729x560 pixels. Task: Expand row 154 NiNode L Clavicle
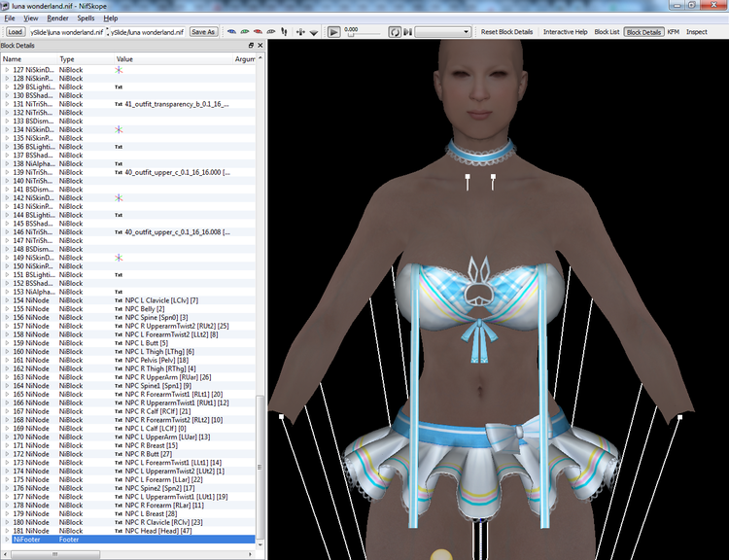coord(7,300)
